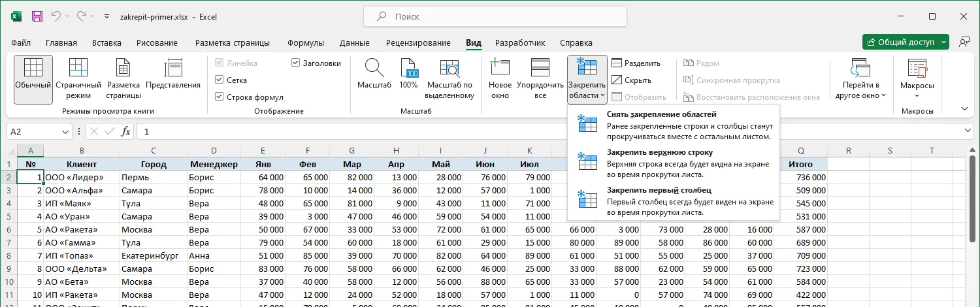Redo the last undone action
Viewport: 980px width, 307px height.
point(82,16)
